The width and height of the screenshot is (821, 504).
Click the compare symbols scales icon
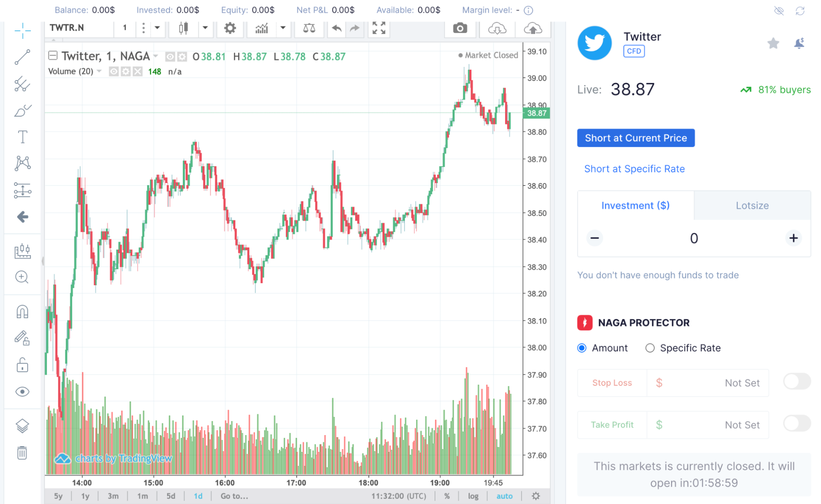(x=309, y=28)
